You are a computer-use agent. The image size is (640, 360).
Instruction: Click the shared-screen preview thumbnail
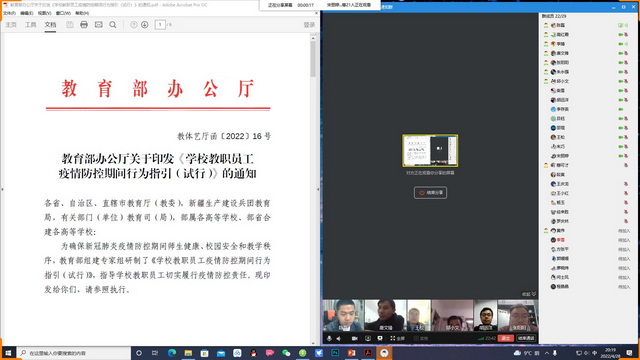[430, 151]
